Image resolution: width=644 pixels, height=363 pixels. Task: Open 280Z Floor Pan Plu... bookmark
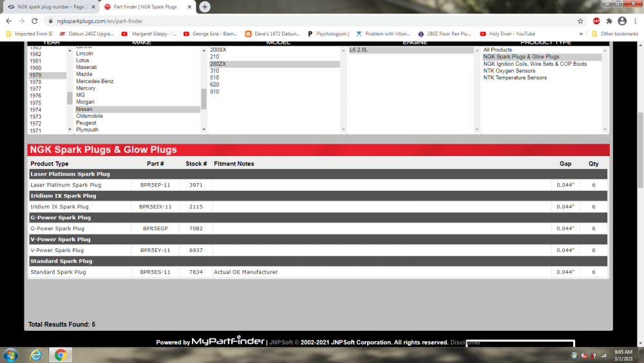click(x=444, y=34)
